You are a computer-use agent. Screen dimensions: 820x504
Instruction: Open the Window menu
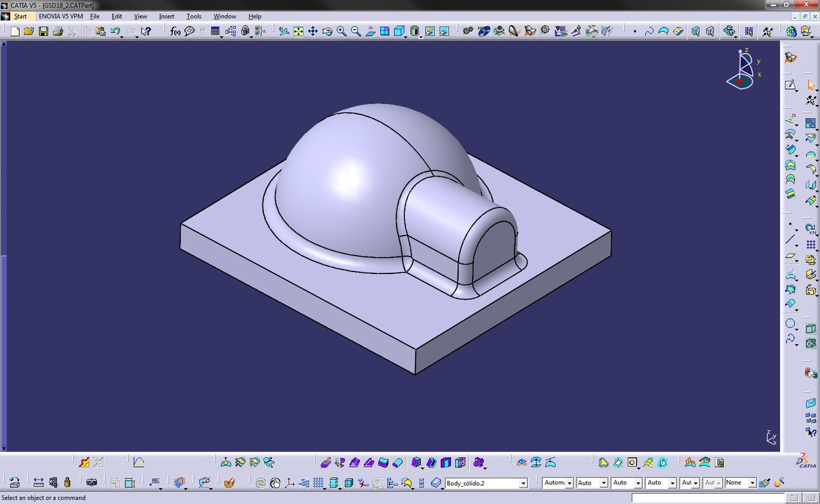[x=225, y=16]
